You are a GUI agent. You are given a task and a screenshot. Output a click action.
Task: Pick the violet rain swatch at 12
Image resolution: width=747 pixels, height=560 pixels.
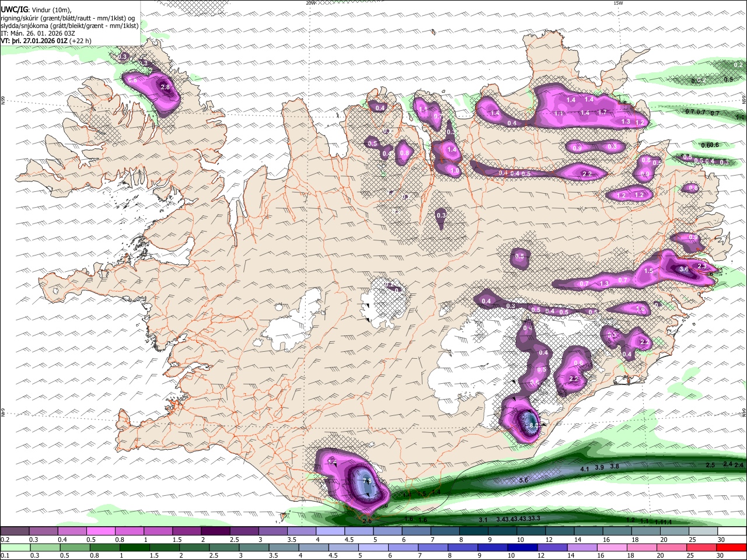[x=551, y=547]
